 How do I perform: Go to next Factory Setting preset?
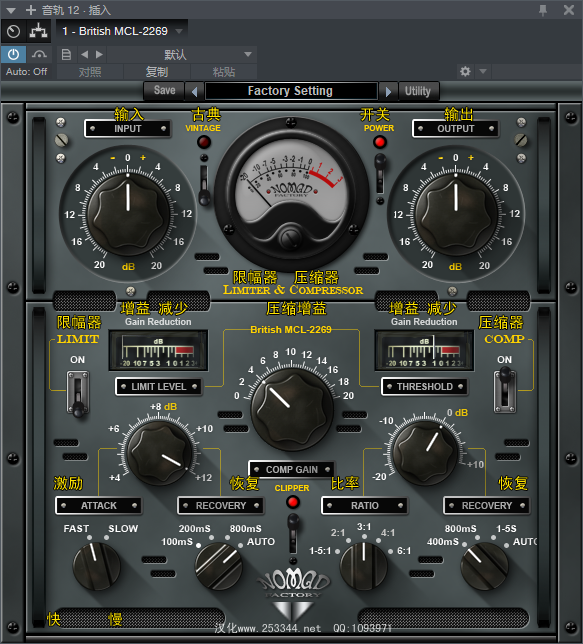388,91
